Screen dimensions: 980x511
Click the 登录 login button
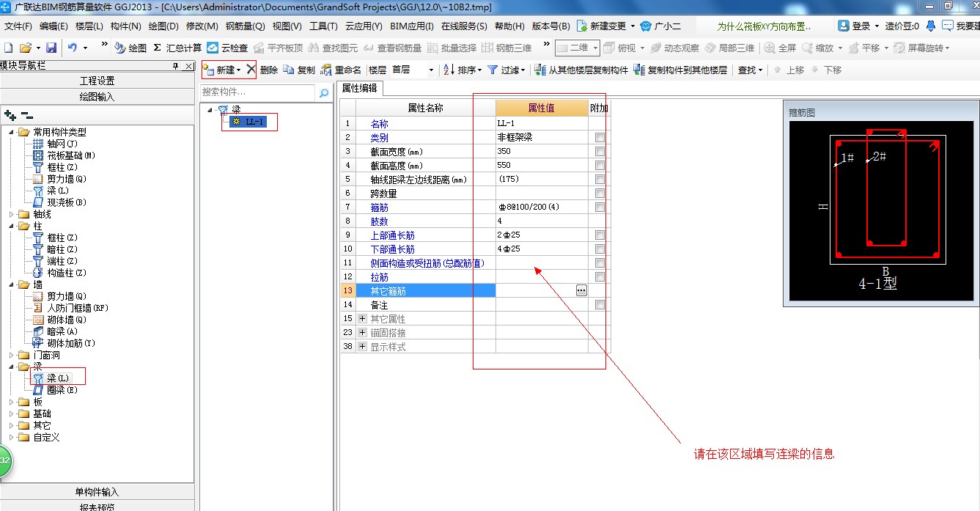click(x=855, y=26)
